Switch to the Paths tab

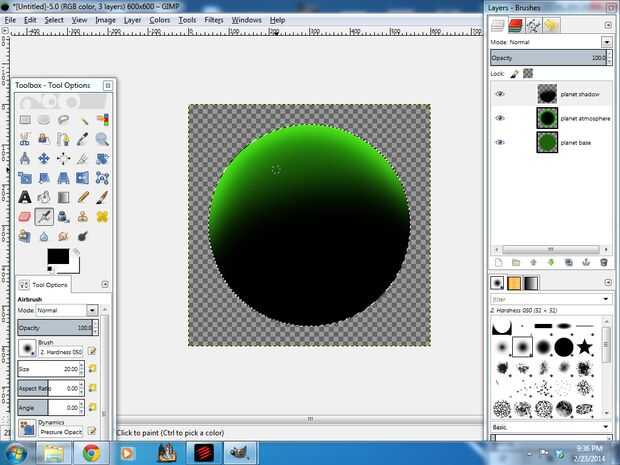tap(533, 26)
